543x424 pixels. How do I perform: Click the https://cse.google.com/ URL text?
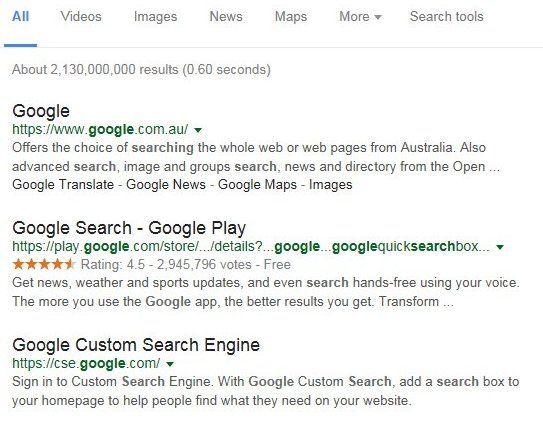pos(86,363)
